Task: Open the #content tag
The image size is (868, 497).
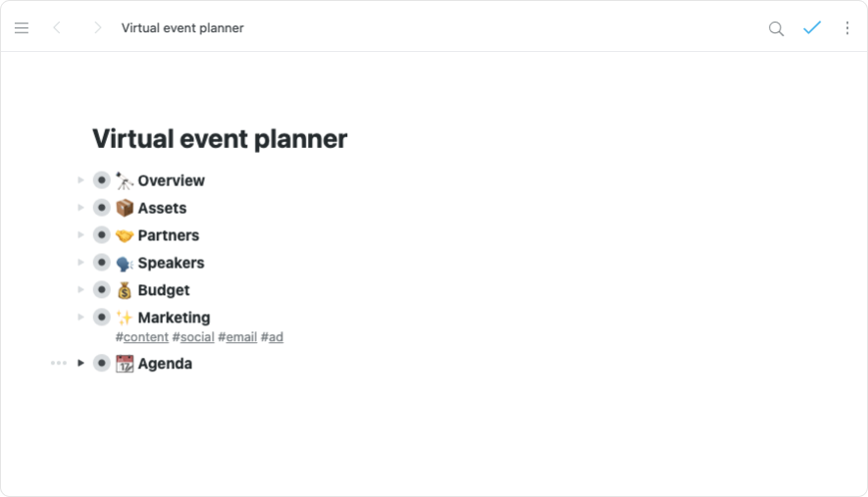Action: 145,337
